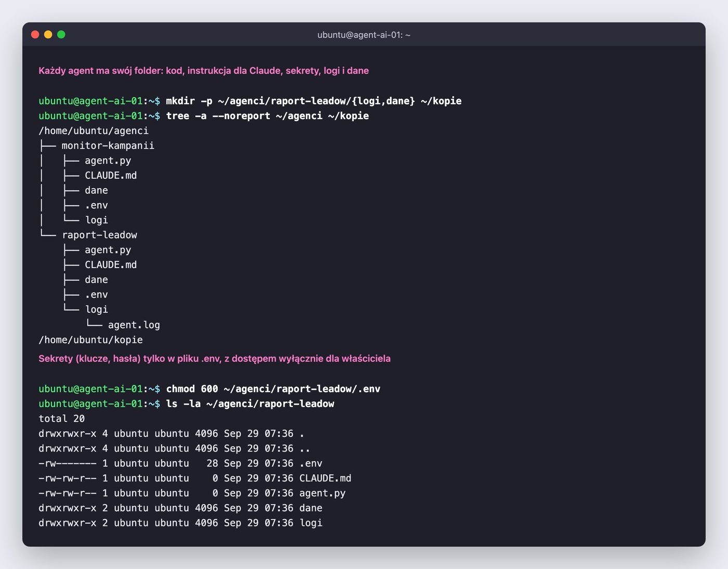Image resolution: width=728 pixels, height=569 pixels.
Task: Click the raport-leadow directory in tree output
Action: (x=100, y=235)
